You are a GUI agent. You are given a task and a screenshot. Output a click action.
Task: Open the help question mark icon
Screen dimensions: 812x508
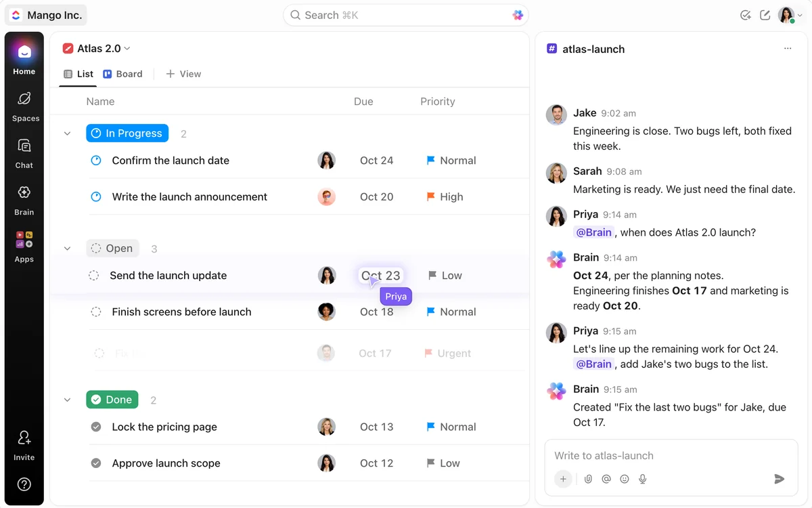[x=24, y=484]
